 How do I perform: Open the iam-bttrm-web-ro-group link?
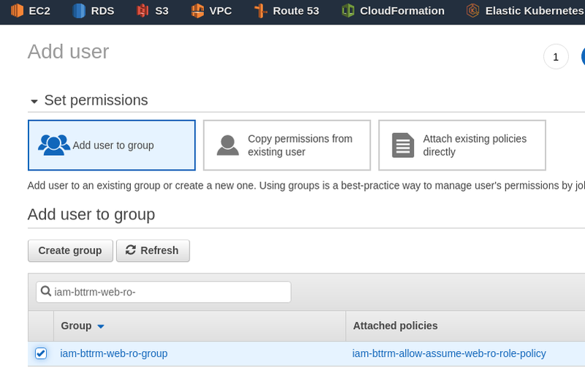click(114, 353)
